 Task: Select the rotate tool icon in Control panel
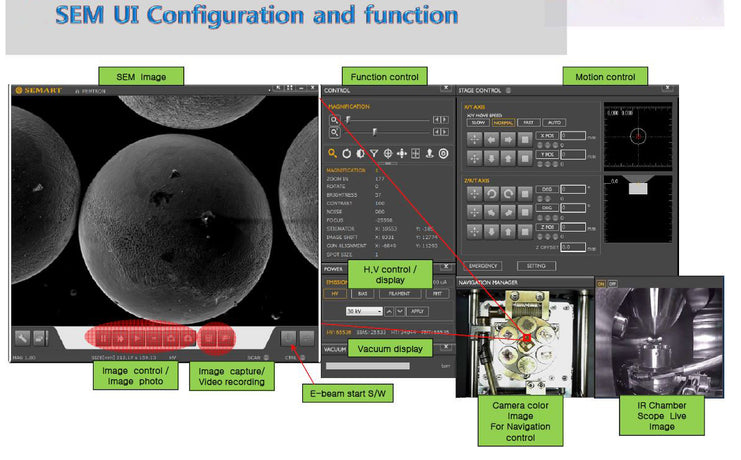coord(346,153)
